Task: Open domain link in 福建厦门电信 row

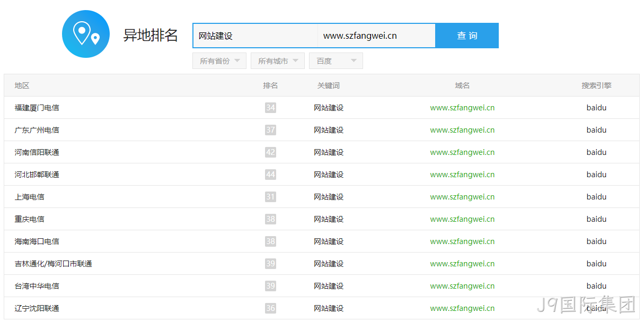Action: click(x=462, y=108)
